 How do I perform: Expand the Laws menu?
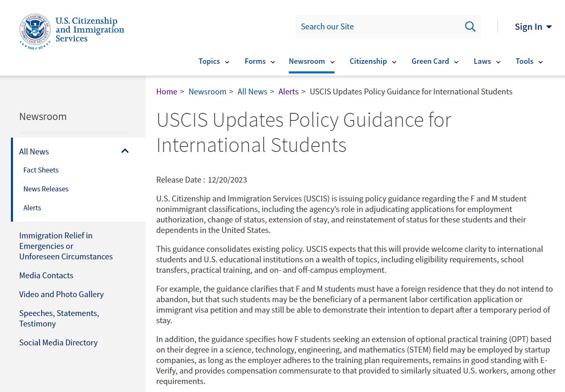click(x=487, y=61)
